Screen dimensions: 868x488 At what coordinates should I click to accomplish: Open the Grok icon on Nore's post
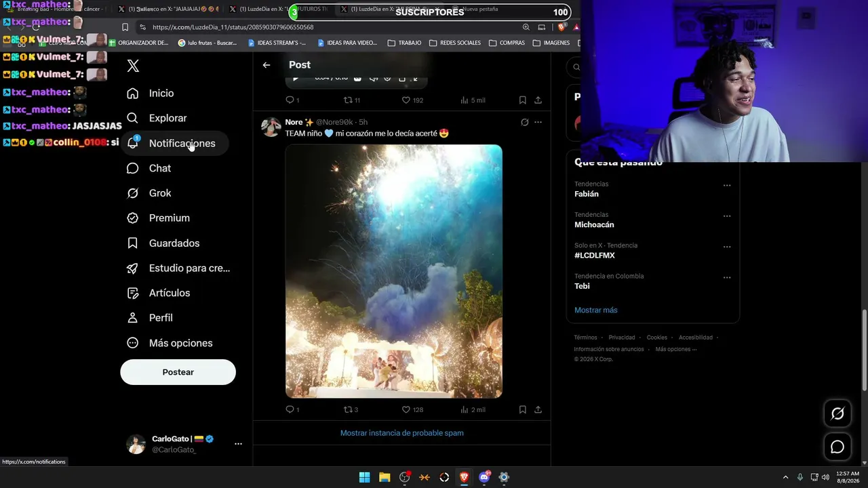click(524, 123)
